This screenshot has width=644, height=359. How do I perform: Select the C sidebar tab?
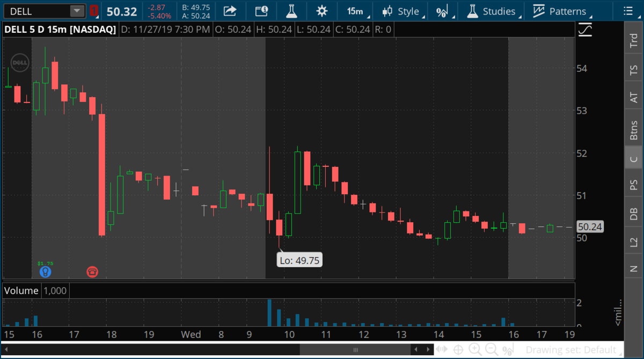coord(634,158)
